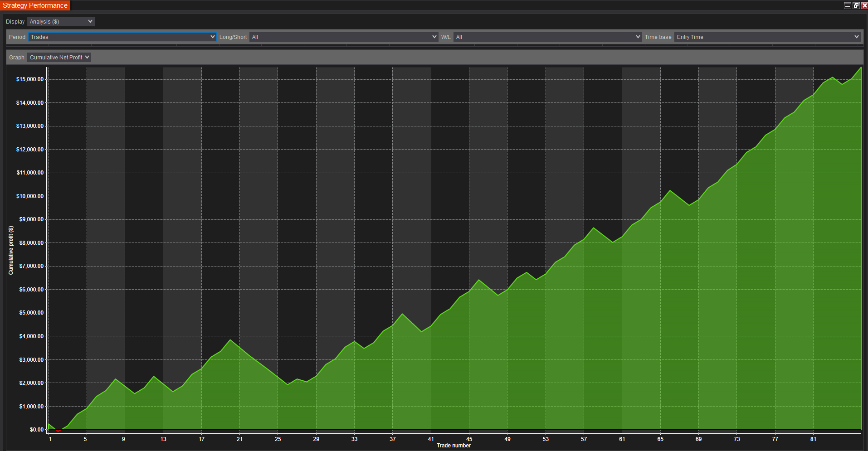Click trade number 45 on x-axis
Image resolution: width=868 pixels, height=451 pixels.
[469, 439]
